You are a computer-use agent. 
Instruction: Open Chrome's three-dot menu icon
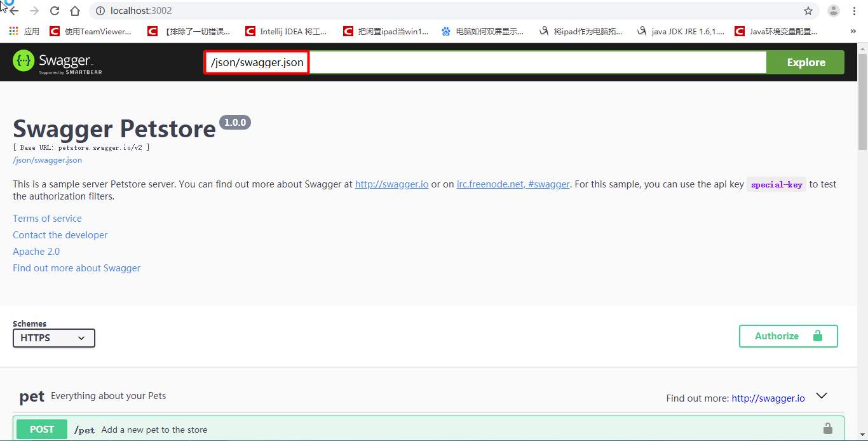(x=854, y=10)
